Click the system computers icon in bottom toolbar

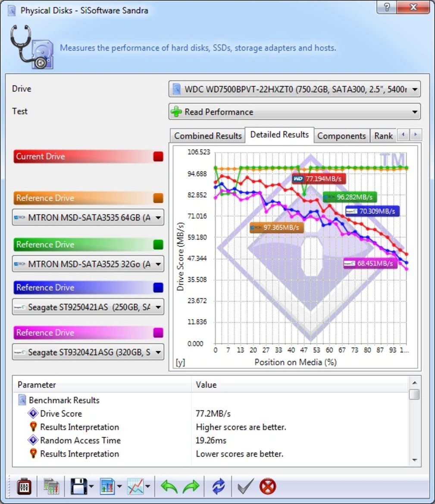(51, 486)
